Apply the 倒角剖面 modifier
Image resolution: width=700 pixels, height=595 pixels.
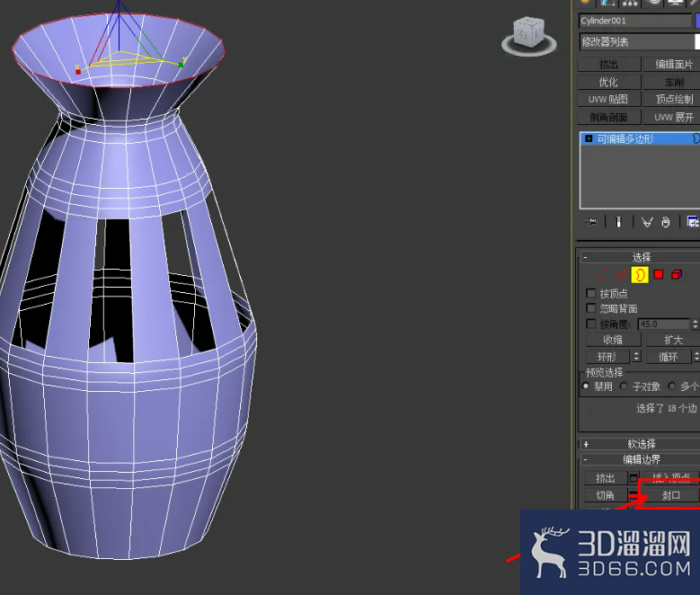(x=609, y=117)
